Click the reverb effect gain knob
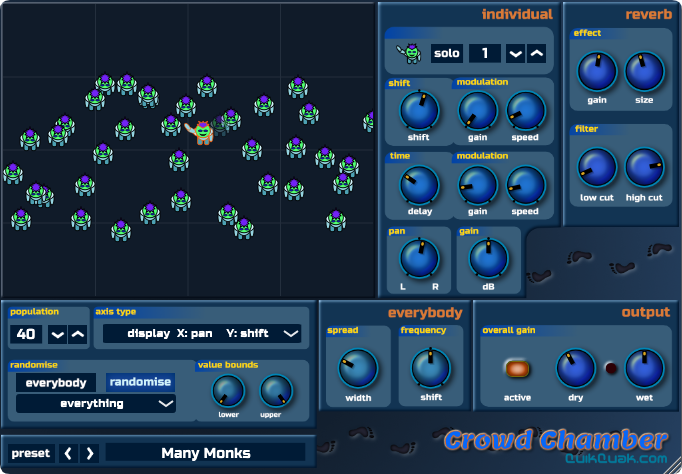Image resolution: width=682 pixels, height=474 pixels. pyautogui.click(x=597, y=71)
